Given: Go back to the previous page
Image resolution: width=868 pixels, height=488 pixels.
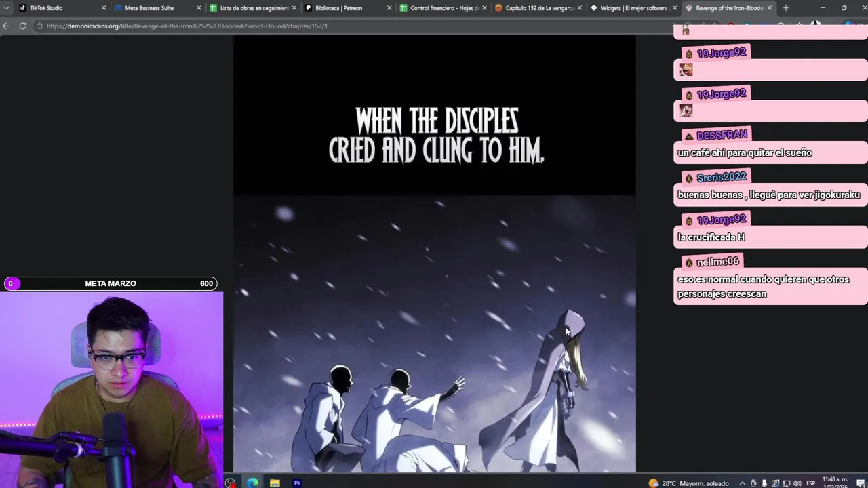Looking at the screenshot, I should [x=7, y=26].
